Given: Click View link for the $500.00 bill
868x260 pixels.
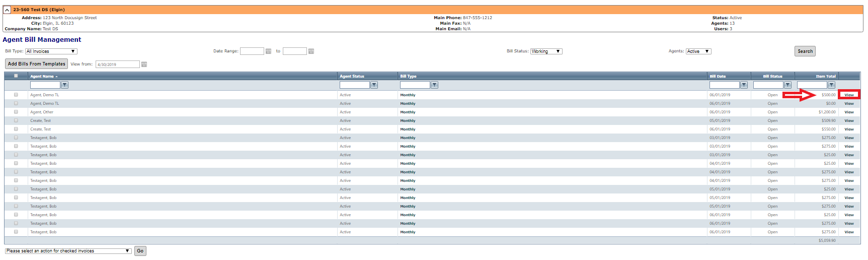Looking at the screenshot, I should 849,95.
